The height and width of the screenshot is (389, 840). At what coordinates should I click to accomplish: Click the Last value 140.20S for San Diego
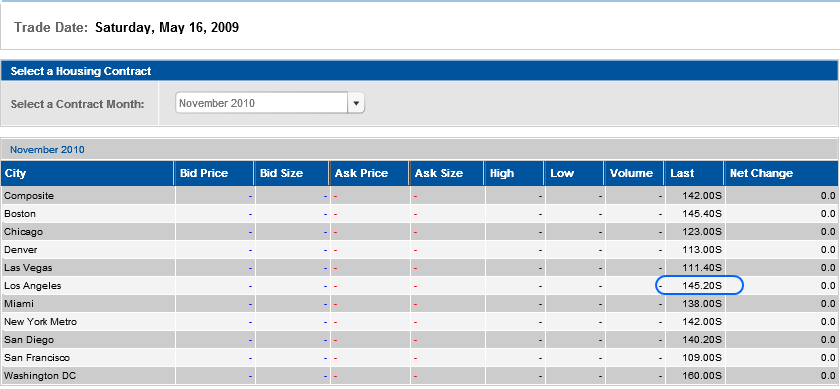[702, 340]
